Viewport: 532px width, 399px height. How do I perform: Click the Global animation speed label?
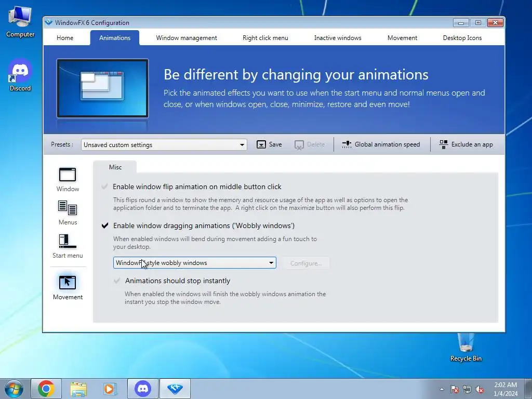(387, 144)
